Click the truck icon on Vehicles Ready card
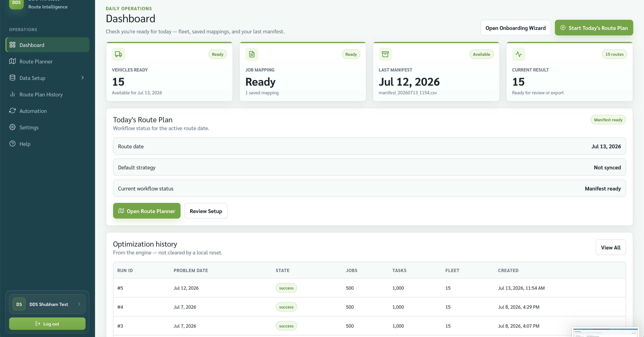 118,54
